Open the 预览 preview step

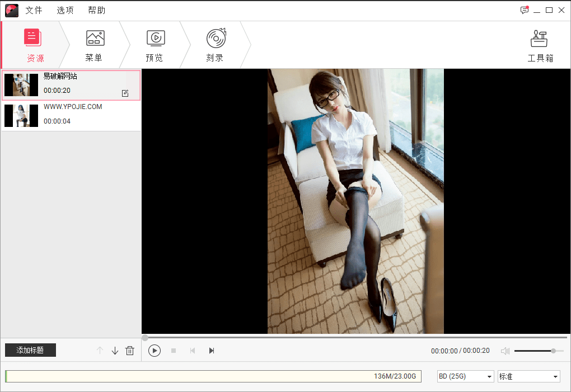(155, 45)
